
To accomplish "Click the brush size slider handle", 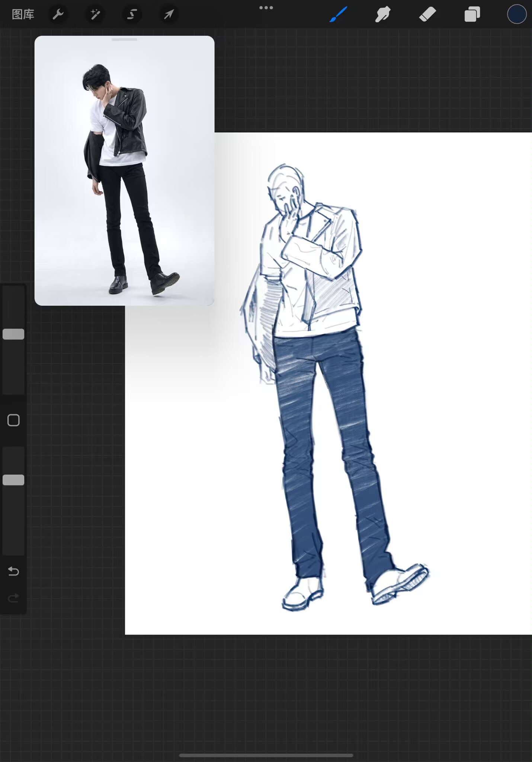I will pyautogui.click(x=13, y=334).
